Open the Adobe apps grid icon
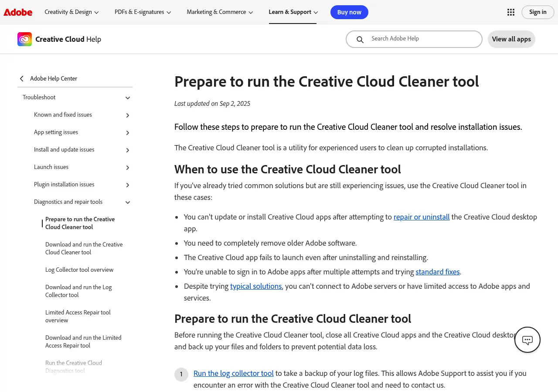Screen dimensions: 558x392 click(511, 12)
